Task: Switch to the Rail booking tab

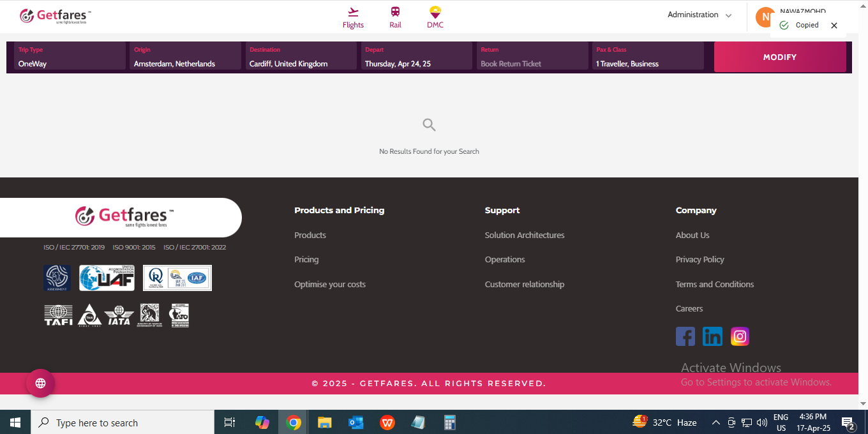Action: point(395,18)
